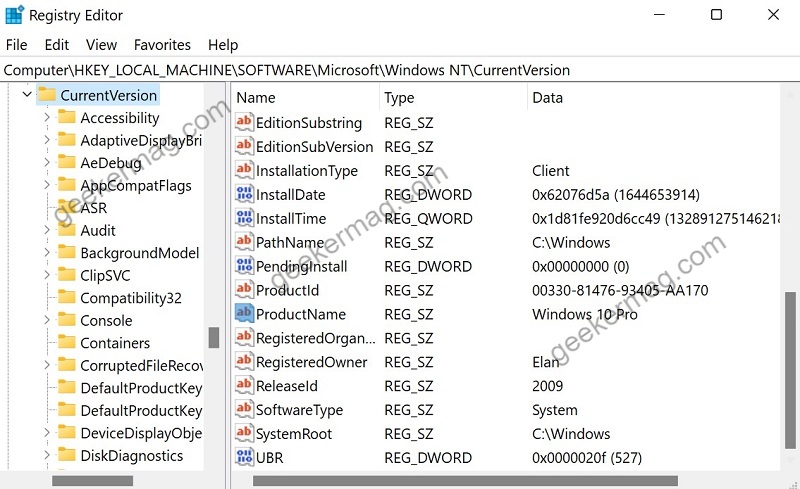Click the ProductName string value icon
The height and width of the screenshot is (489, 800).
pos(244,313)
